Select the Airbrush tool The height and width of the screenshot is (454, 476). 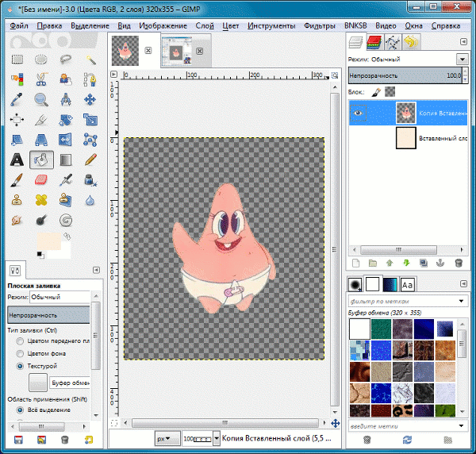(x=66, y=180)
